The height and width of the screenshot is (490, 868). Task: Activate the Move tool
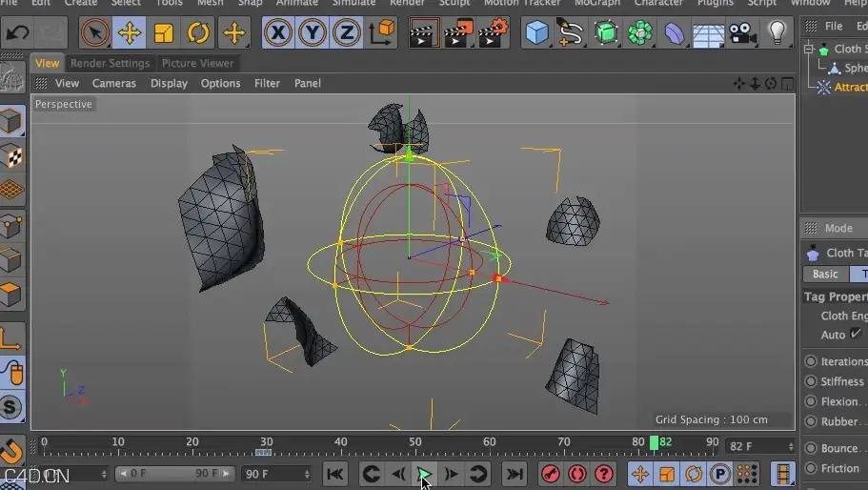129,32
